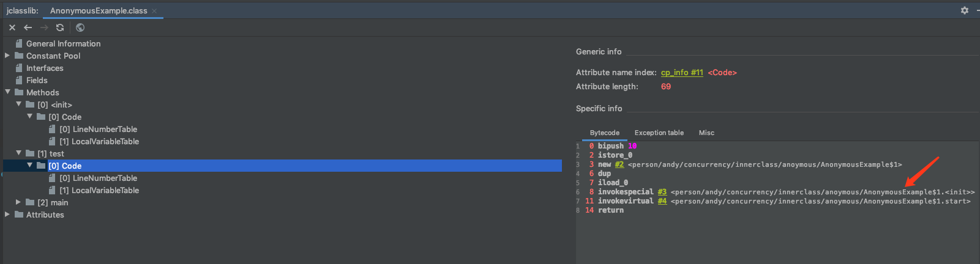
Task: Follow the #4 invokevirtual reference link
Action: [x=662, y=201]
